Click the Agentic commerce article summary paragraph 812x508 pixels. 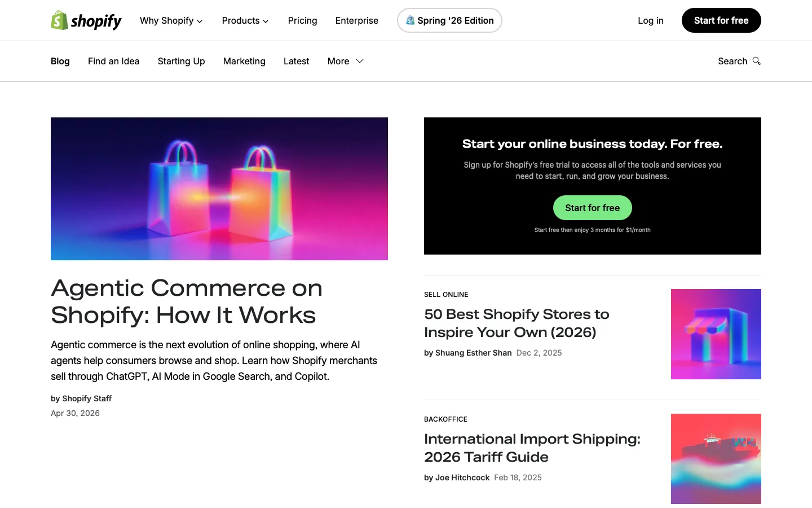coord(214,361)
